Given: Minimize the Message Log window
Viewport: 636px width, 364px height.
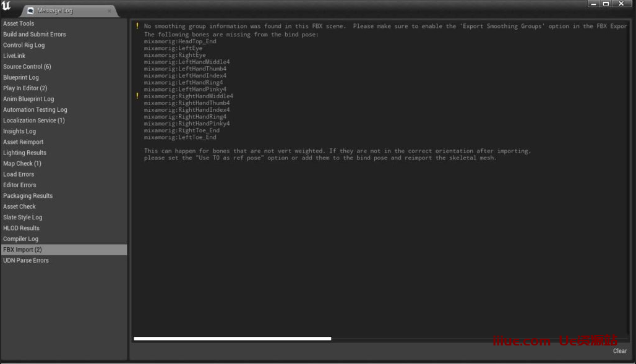Looking at the screenshot, I should click(593, 4).
